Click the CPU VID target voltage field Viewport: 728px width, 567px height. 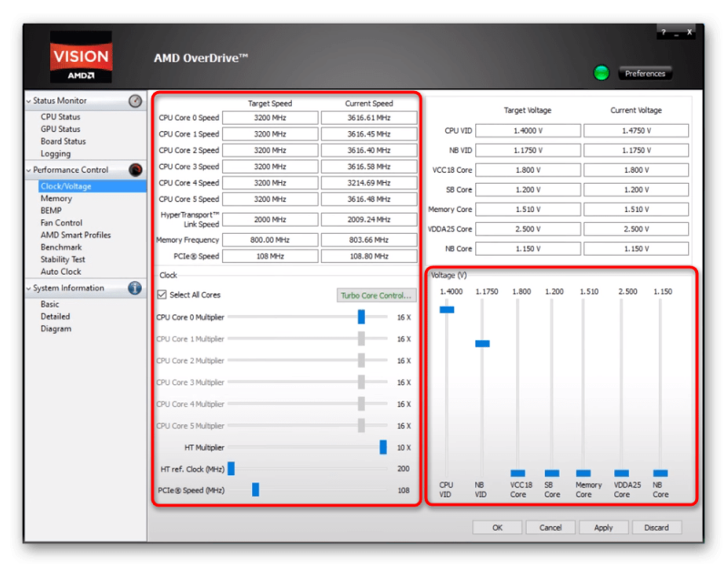[528, 131]
